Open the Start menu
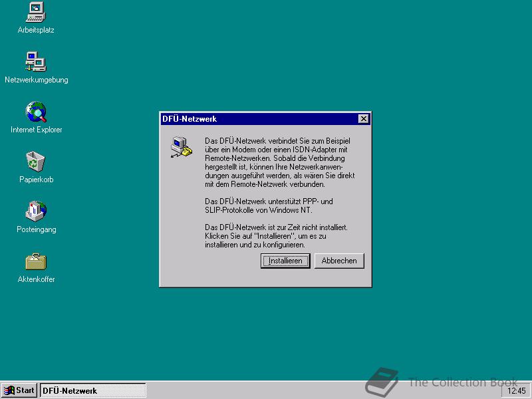This screenshot has width=532, height=399. point(19,390)
